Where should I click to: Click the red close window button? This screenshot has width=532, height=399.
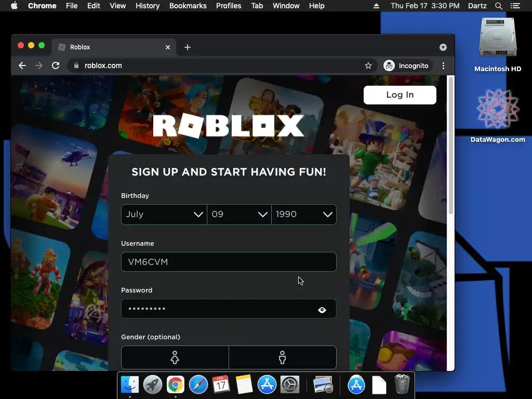21,46
